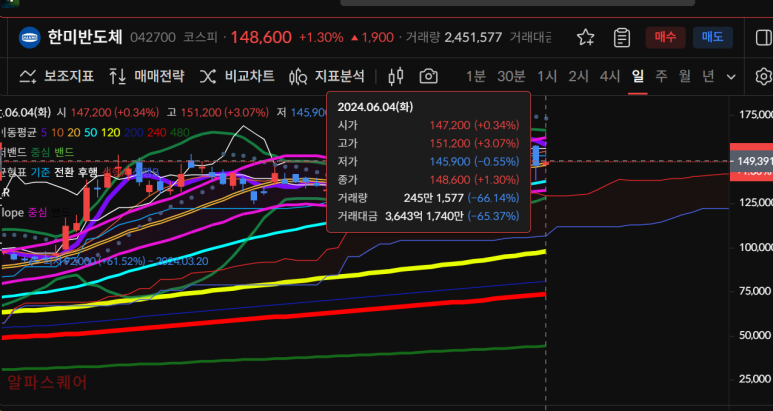Expand the timeframe dropdown chevron

click(732, 77)
